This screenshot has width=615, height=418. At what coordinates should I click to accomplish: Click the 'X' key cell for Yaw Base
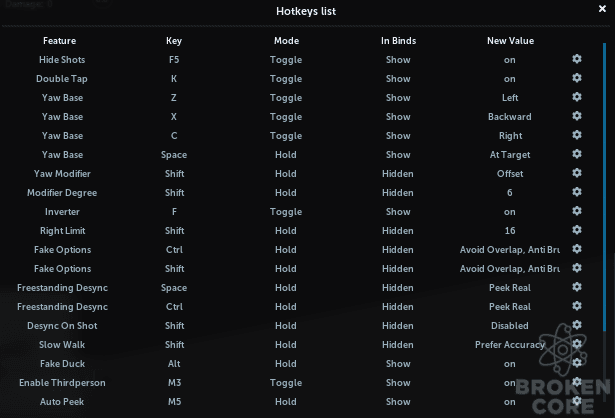(x=174, y=117)
